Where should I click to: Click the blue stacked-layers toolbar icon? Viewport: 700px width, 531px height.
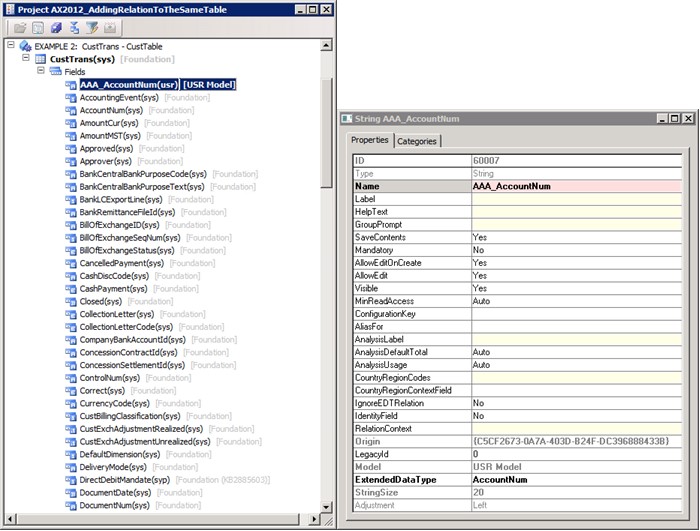pos(56,28)
